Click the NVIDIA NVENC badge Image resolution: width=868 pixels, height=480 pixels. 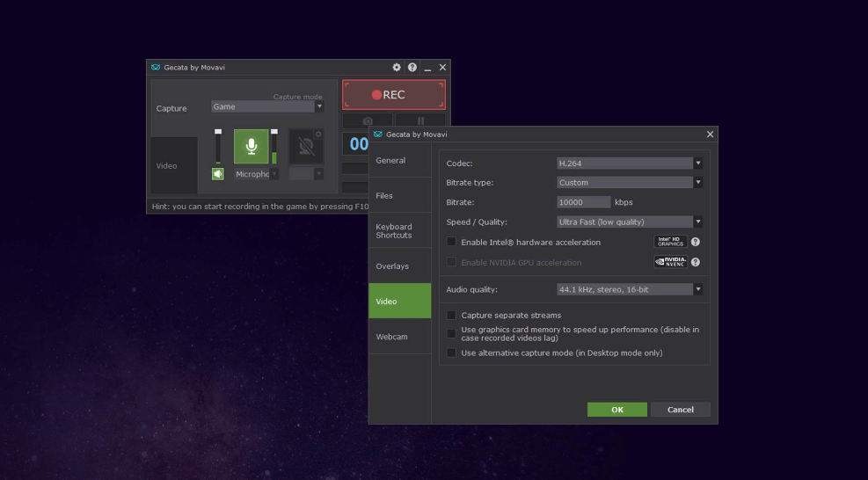(670, 262)
